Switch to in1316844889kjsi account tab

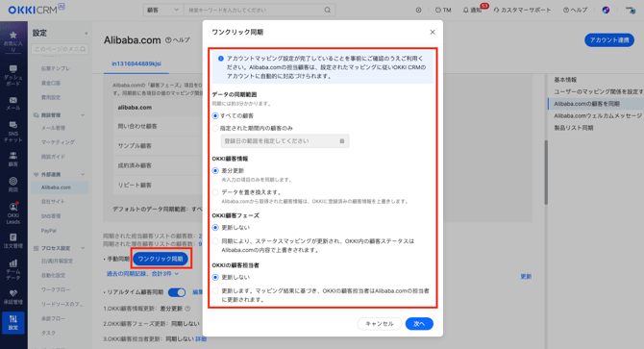(136, 63)
